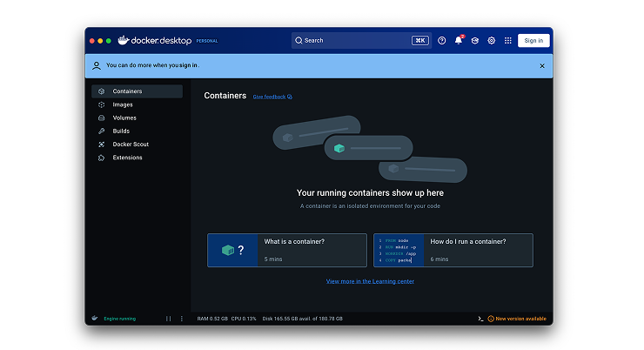Pause the Docker engine
The image size is (644, 350).
(168, 319)
